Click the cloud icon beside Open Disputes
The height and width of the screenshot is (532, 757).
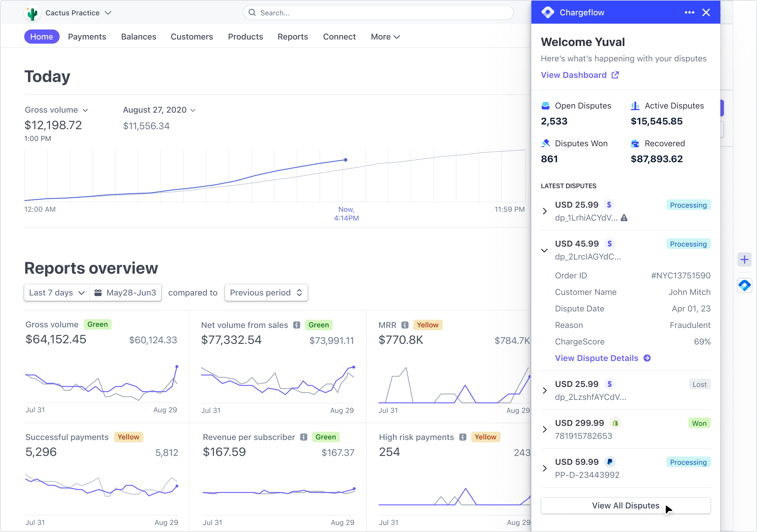(546, 105)
